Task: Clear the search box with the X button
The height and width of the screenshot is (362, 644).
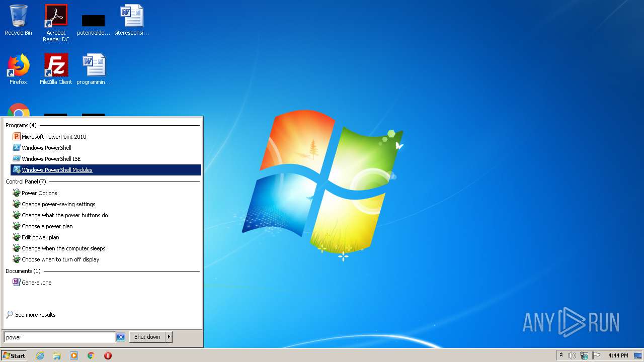Action: (121, 337)
